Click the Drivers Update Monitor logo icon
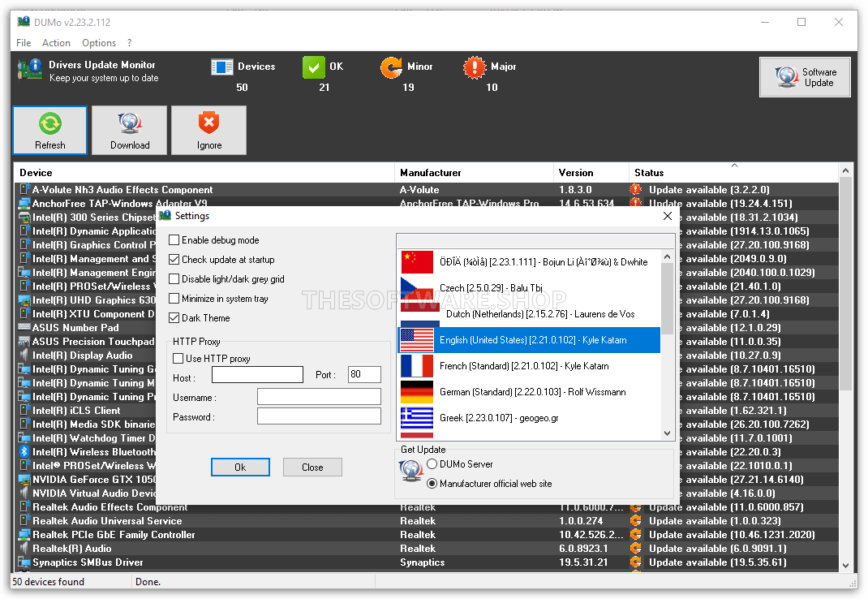 point(30,69)
